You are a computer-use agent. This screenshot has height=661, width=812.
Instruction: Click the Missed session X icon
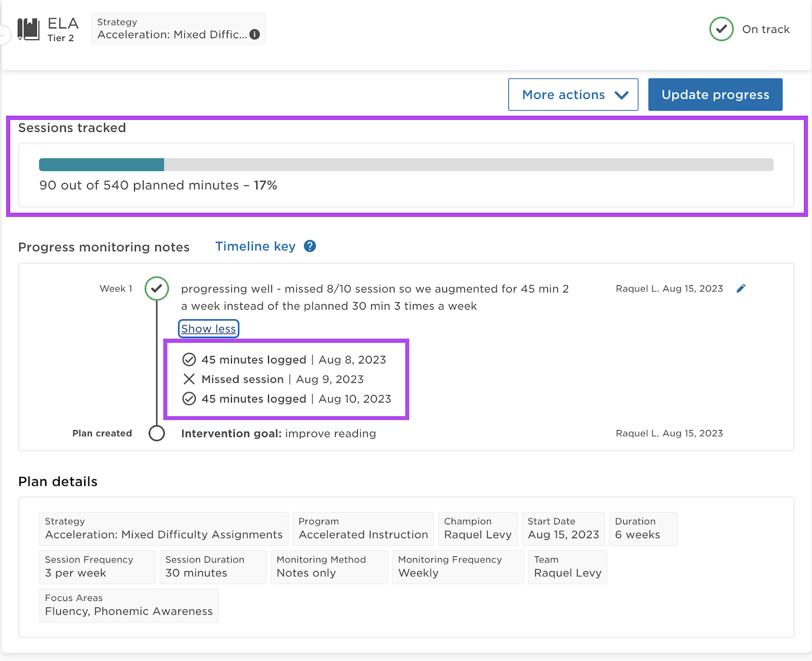(x=189, y=379)
